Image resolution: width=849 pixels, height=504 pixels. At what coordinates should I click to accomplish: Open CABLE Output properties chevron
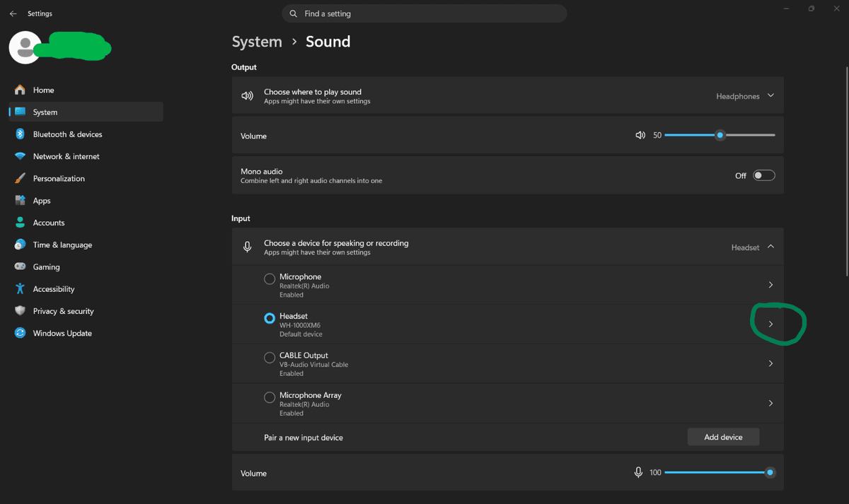[x=770, y=363]
